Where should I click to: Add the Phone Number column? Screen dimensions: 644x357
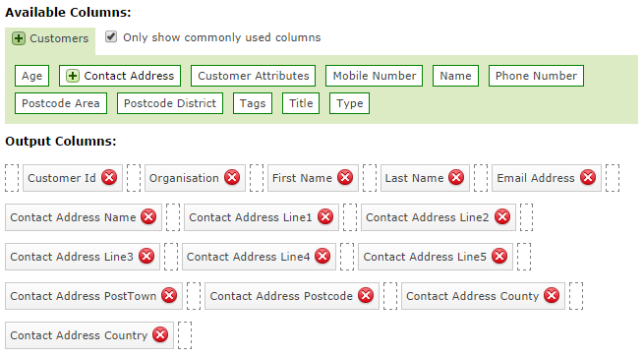click(536, 76)
